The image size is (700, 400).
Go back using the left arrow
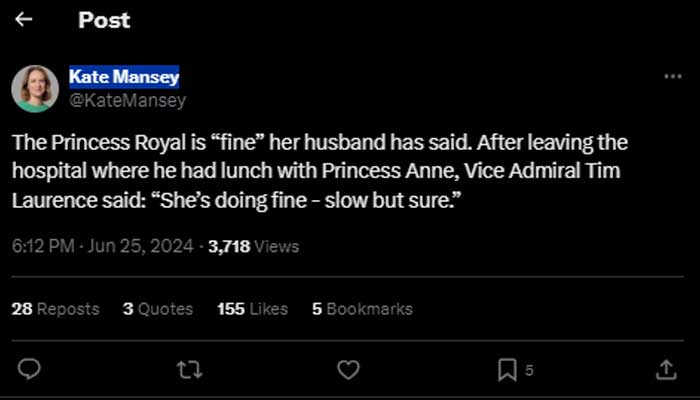(24, 19)
